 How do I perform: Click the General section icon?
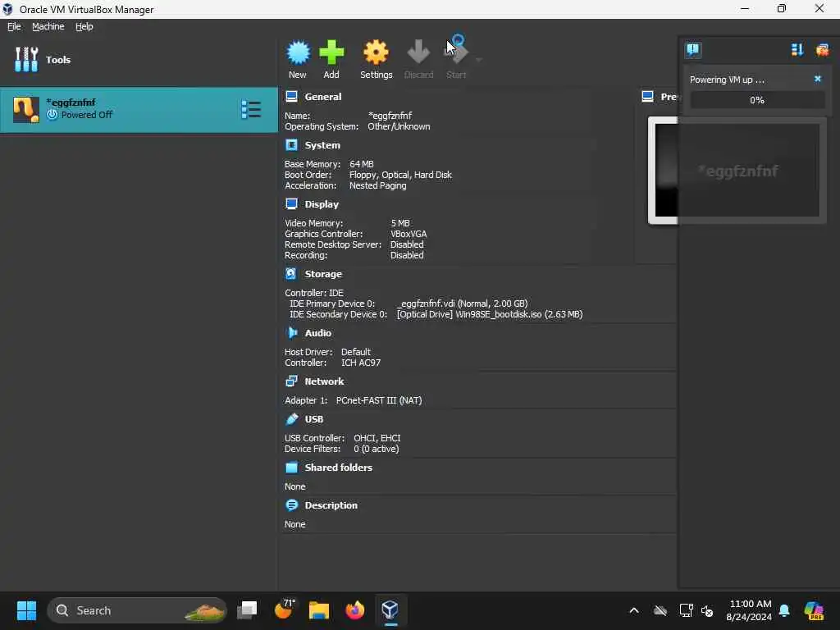coord(291,97)
